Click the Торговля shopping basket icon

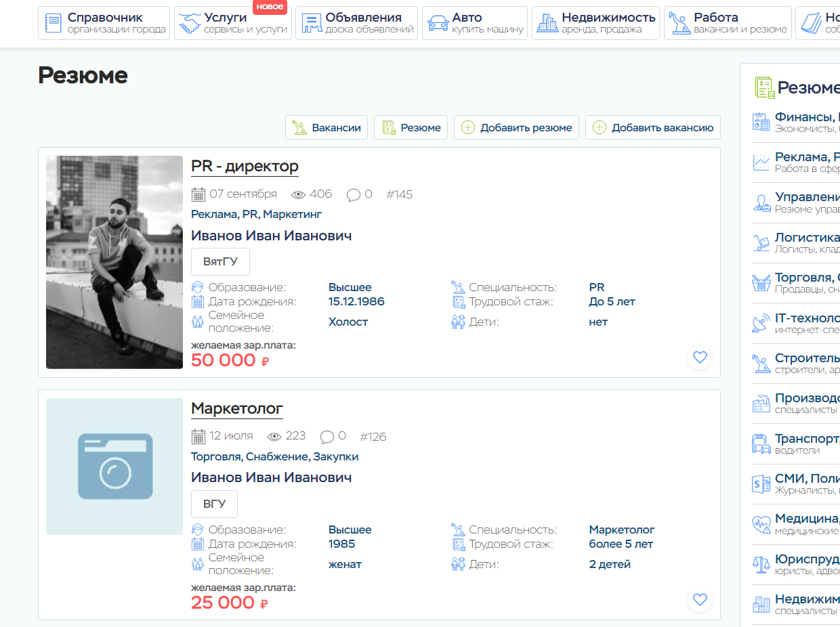click(761, 283)
